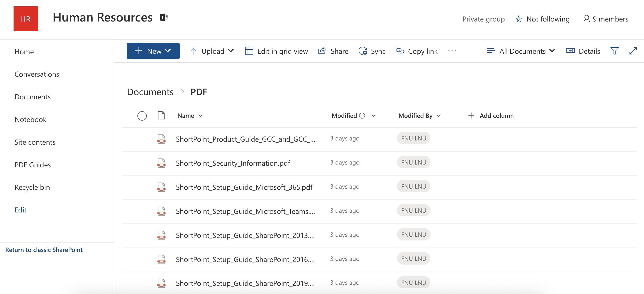Expand content with the full-screen arrow icon
This screenshot has width=644, height=294.
633,51
